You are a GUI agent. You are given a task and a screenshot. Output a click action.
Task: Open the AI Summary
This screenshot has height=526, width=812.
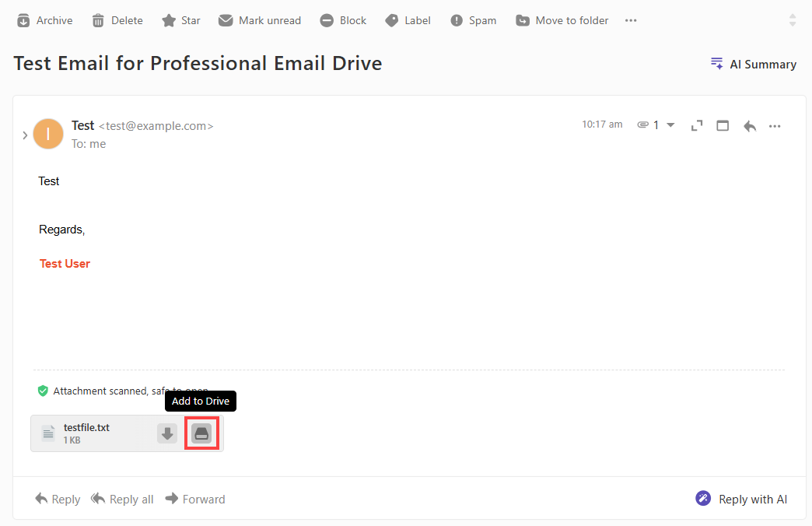(x=754, y=65)
